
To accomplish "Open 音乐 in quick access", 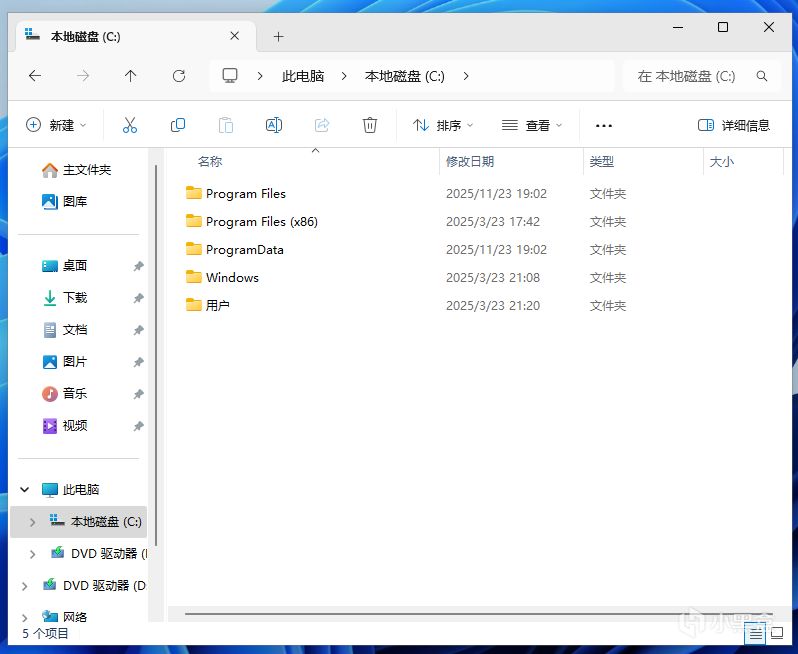I will (x=65, y=393).
